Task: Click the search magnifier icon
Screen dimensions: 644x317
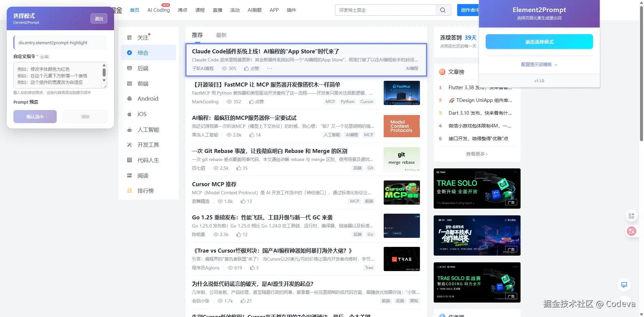Action: tap(442, 10)
